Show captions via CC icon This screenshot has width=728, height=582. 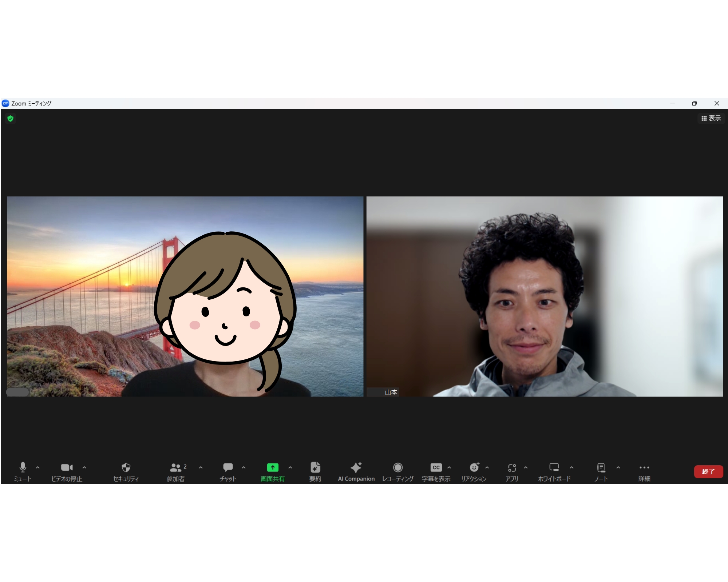click(436, 468)
